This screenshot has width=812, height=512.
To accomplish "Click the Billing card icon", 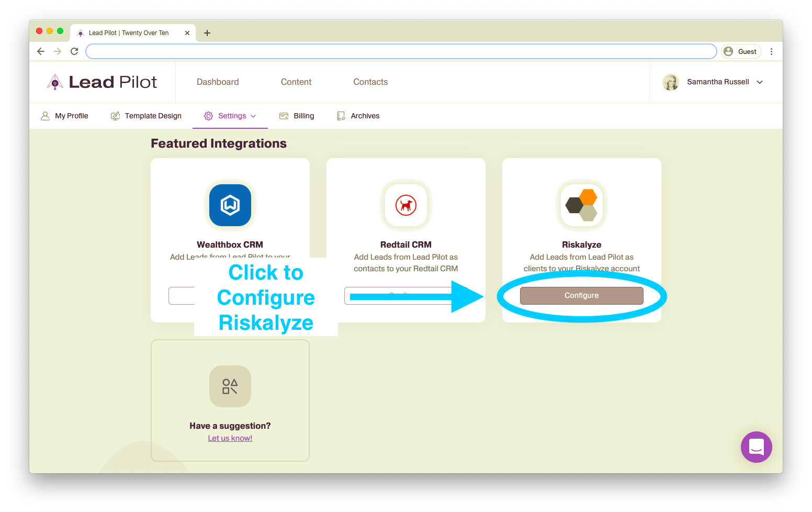I will [x=284, y=116].
